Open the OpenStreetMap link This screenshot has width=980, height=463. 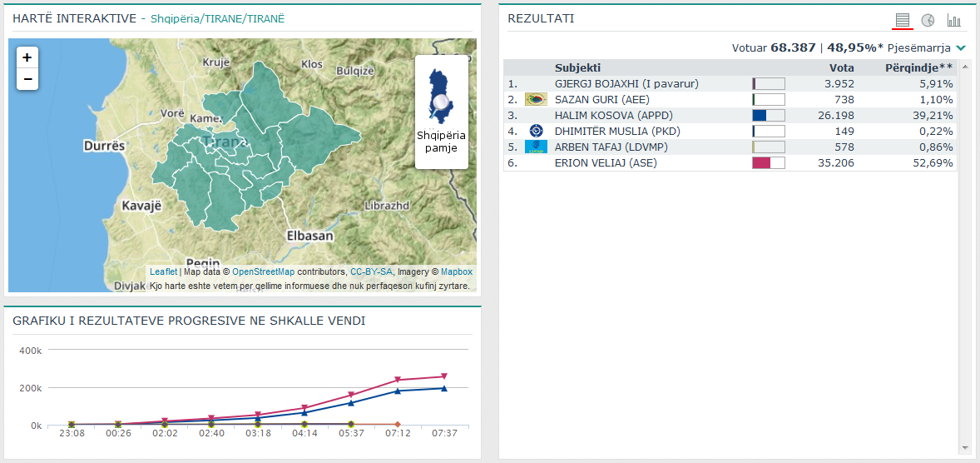tap(263, 272)
